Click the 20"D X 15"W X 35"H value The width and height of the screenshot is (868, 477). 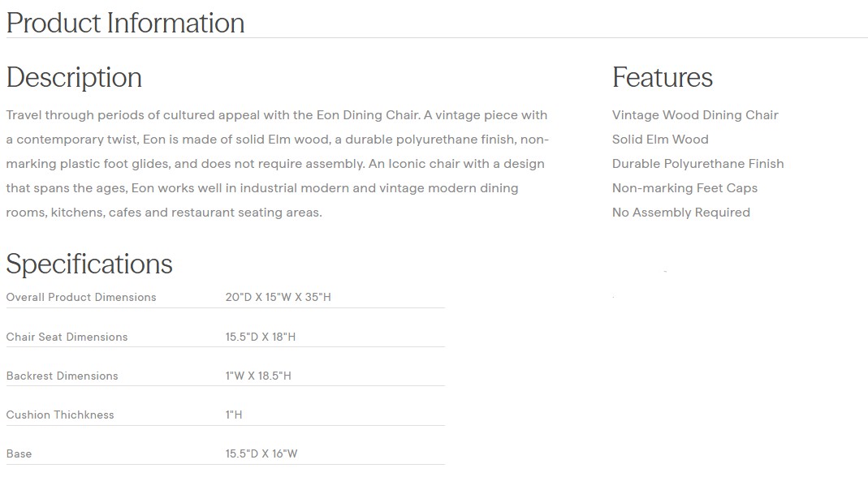point(278,297)
